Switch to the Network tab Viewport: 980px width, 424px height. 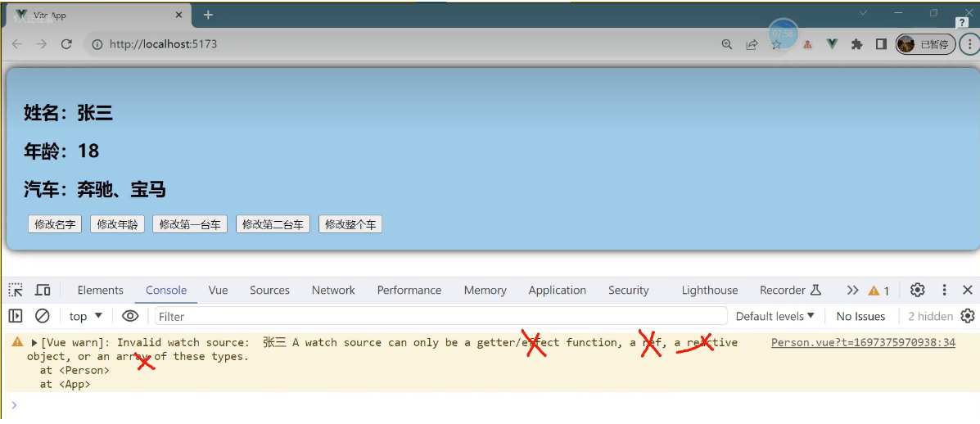pos(333,291)
